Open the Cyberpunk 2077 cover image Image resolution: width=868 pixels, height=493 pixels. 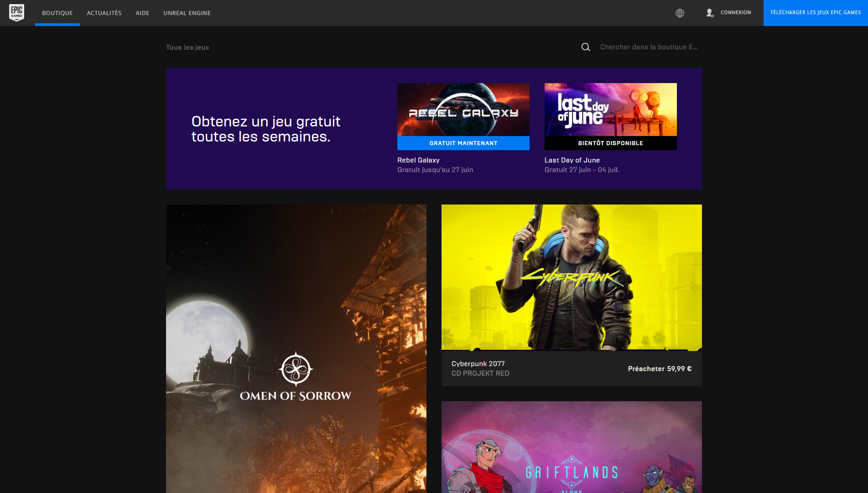(x=572, y=278)
